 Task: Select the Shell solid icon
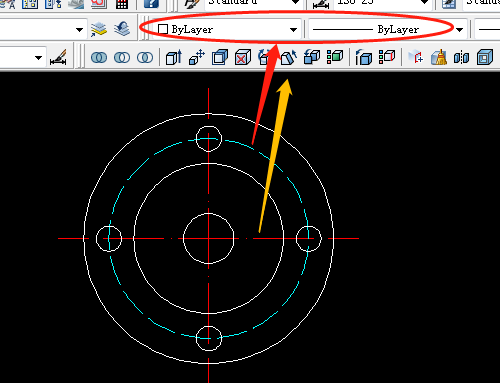point(485,57)
